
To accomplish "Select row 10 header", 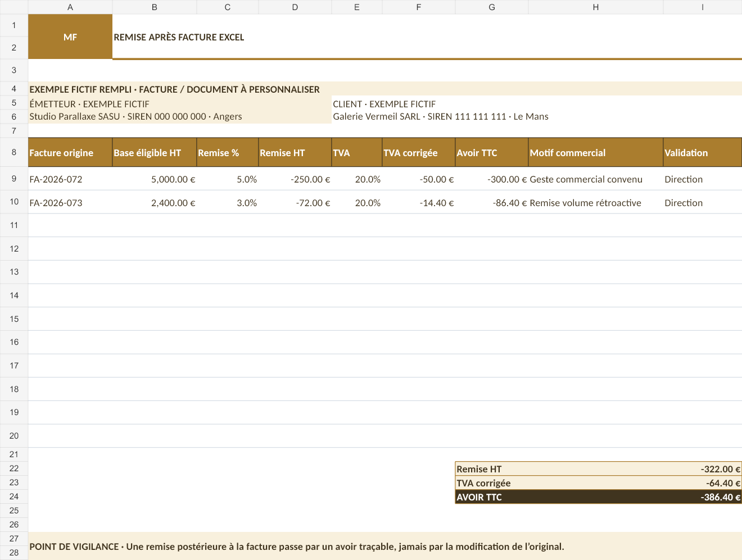I will 14,202.
